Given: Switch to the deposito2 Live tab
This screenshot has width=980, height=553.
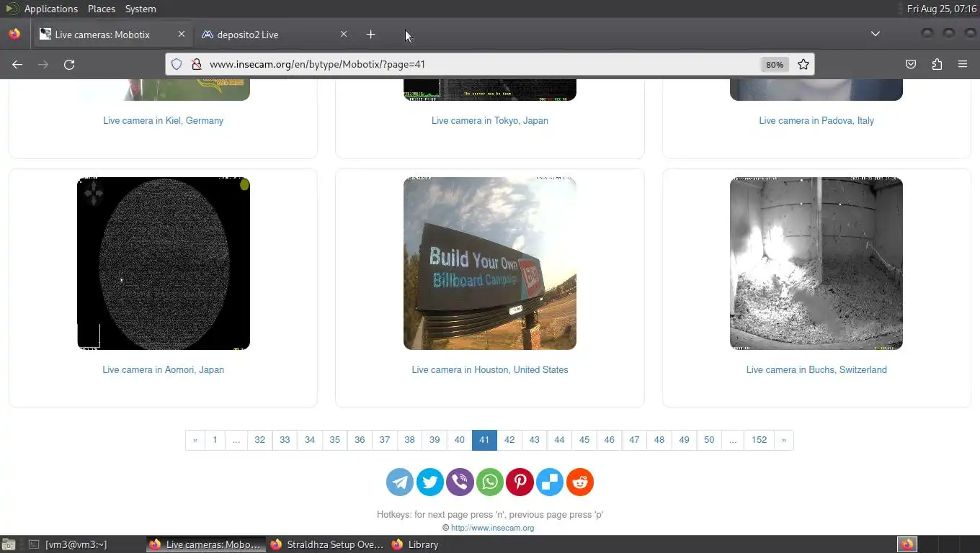Looking at the screenshot, I should pyautogui.click(x=275, y=34).
